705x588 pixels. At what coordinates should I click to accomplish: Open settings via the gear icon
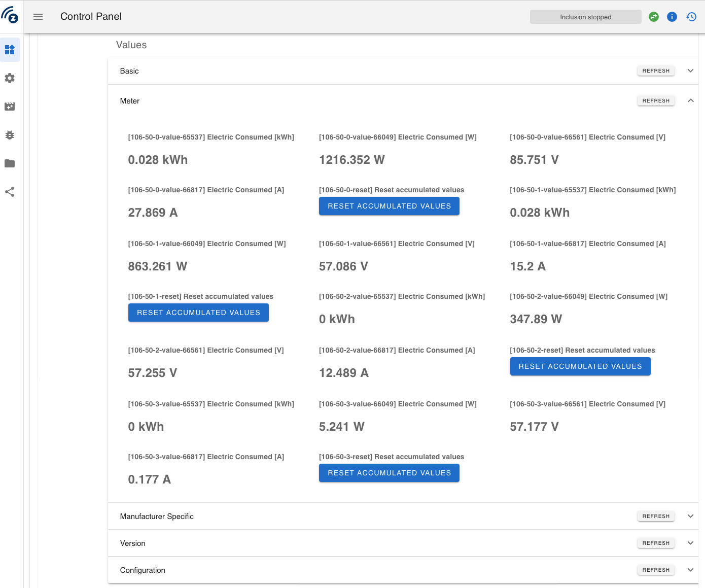[x=10, y=78]
